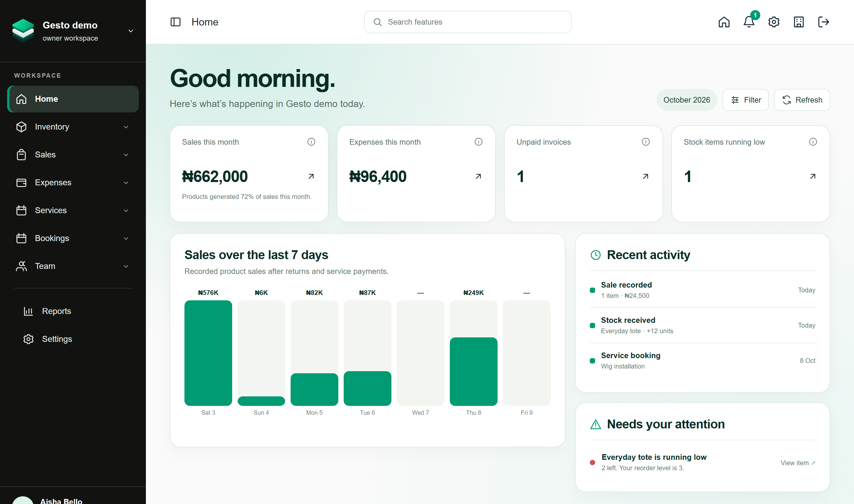
Task: Expand the Sales submenu chevron
Action: (126, 155)
